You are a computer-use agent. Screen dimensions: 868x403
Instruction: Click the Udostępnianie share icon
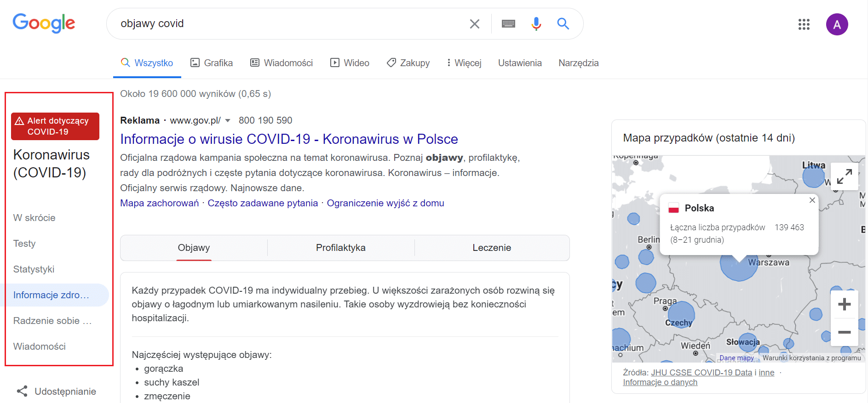[22, 391]
